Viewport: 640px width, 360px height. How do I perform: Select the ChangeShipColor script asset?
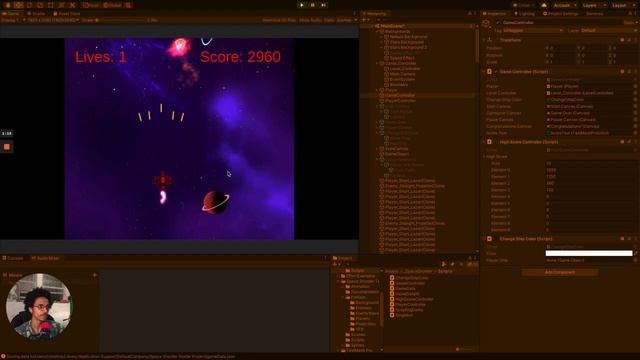(x=409, y=278)
